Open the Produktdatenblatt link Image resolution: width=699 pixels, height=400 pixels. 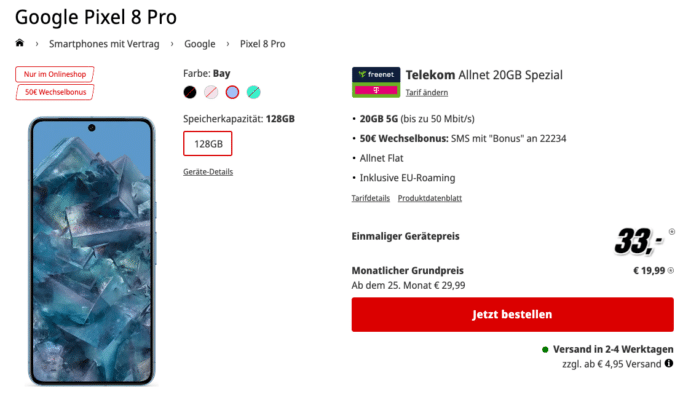click(430, 198)
